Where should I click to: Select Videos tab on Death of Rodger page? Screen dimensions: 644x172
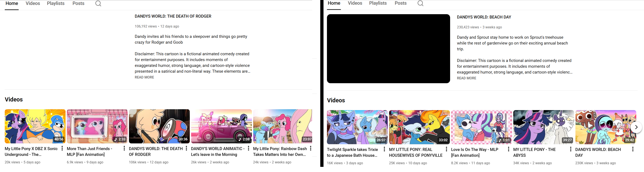coord(33,3)
